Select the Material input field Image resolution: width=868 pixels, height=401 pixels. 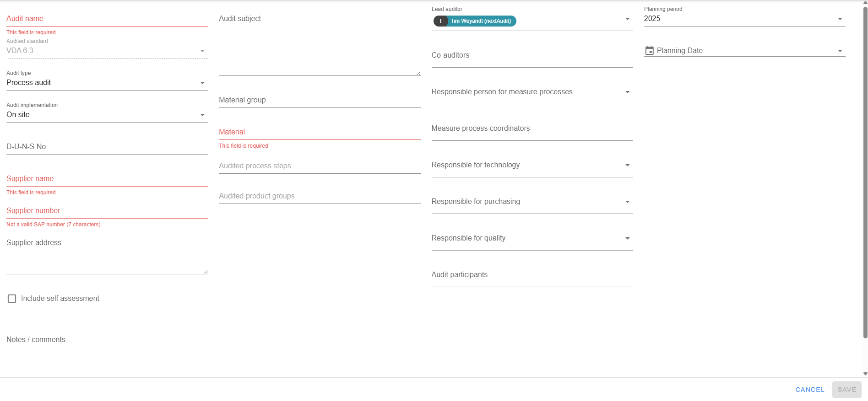(x=319, y=132)
